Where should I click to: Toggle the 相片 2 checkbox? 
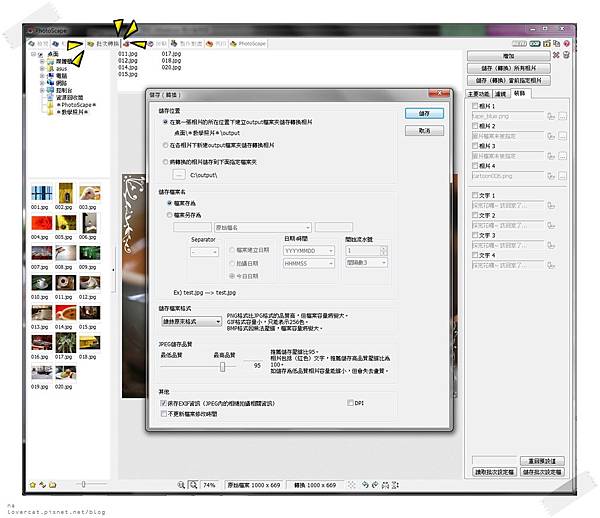[475, 126]
